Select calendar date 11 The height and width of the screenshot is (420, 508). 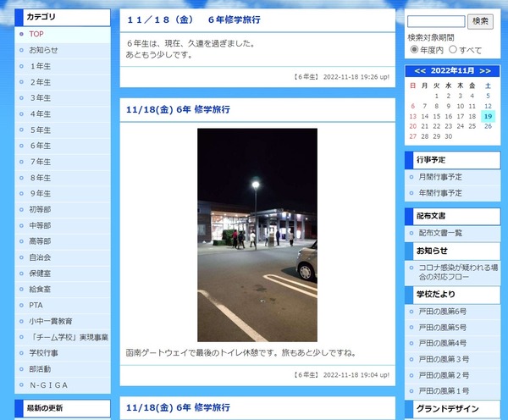point(472,106)
